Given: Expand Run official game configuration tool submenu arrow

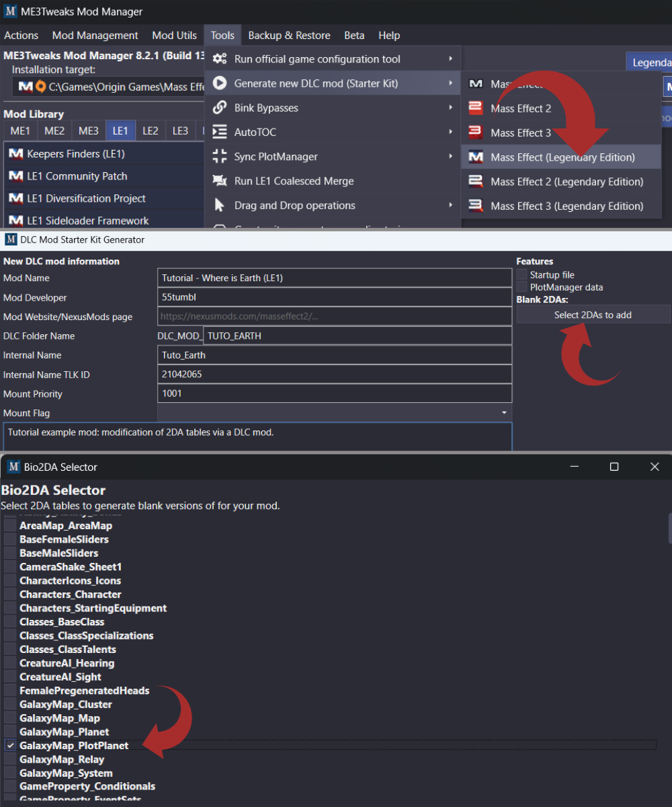Looking at the screenshot, I should (451, 59).
